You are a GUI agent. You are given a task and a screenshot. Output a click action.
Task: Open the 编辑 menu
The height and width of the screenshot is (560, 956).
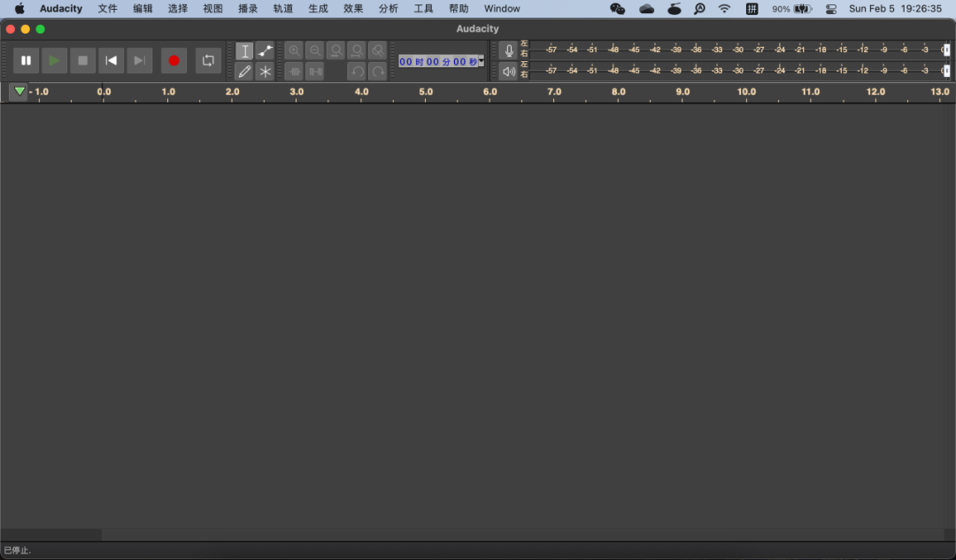click(143, 9)
